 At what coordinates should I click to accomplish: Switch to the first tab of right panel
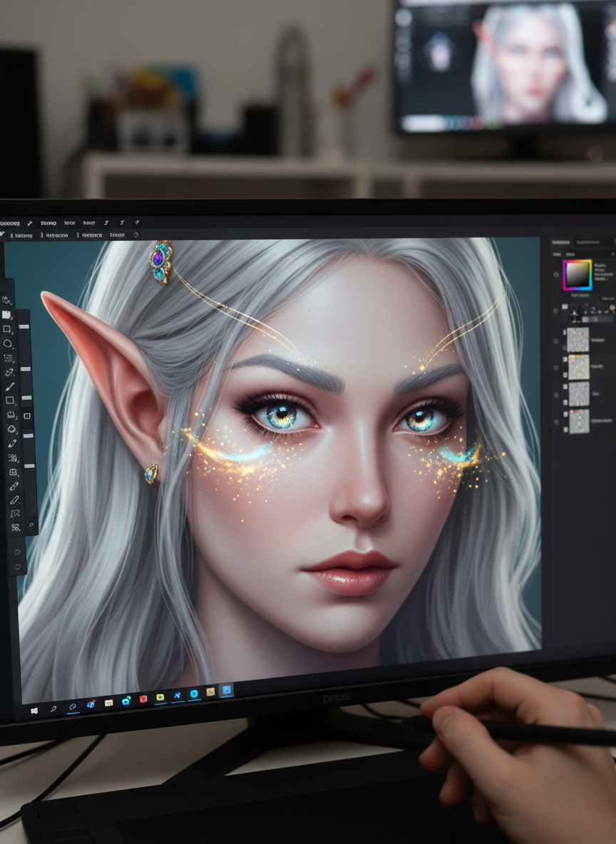point(561,242)
